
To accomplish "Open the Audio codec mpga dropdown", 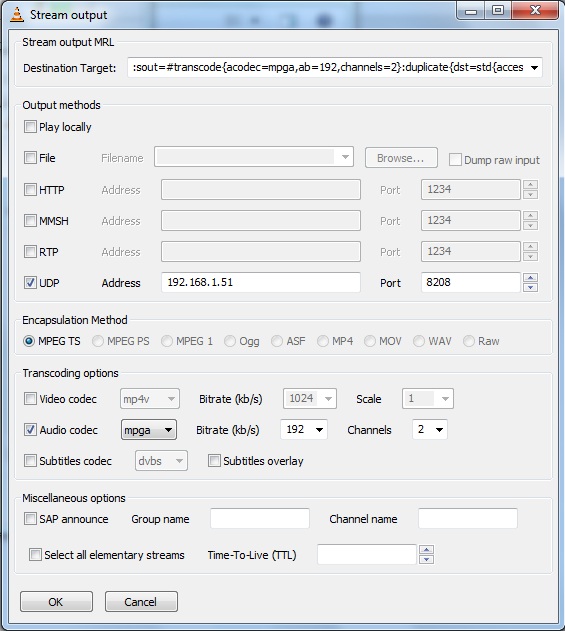I will pyautogui.click(x=149, y=430).
